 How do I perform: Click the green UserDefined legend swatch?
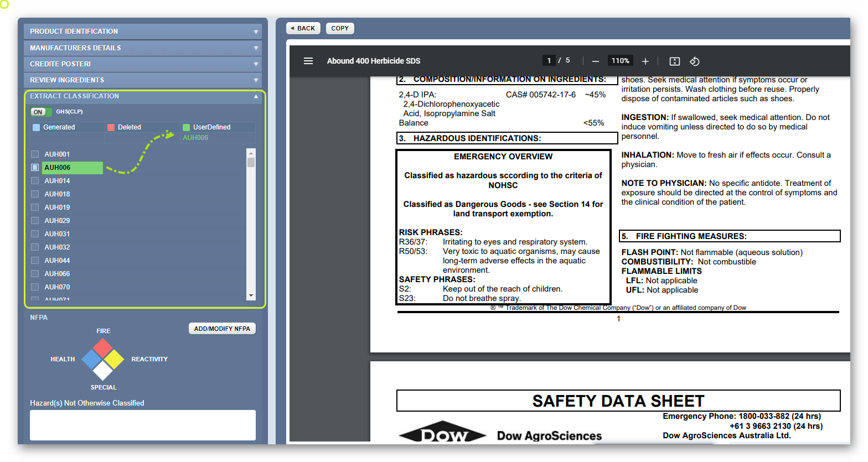coord(186,127)
